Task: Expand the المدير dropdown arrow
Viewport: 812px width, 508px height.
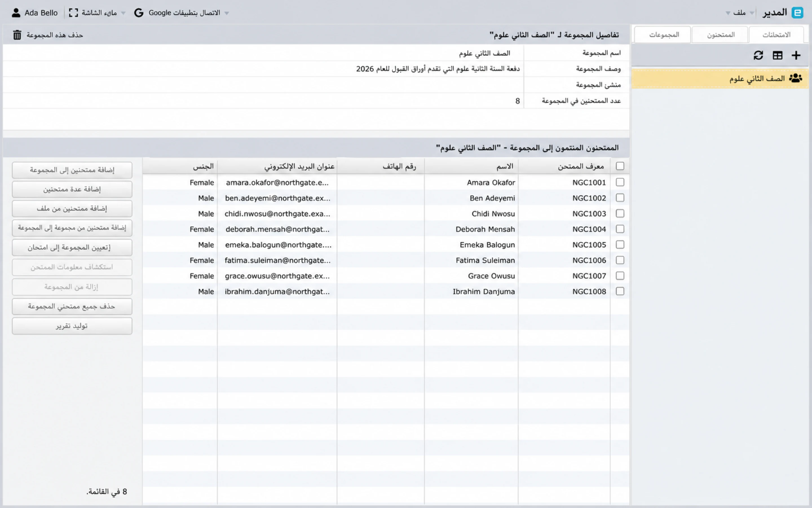Action: click(752, 13)
